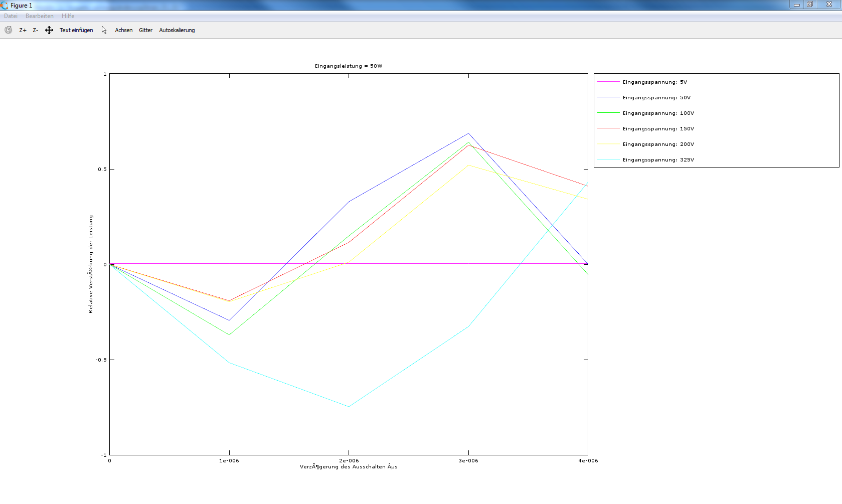Click the magenta line sample in legend
This screenshot has height=504, width=842.
click(x=608, y=82)
